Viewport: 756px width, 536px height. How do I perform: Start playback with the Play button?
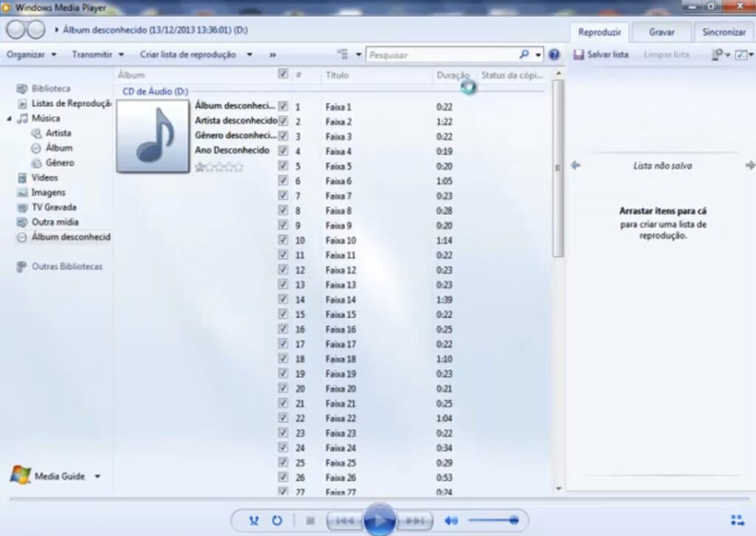(x=379, y=520)
